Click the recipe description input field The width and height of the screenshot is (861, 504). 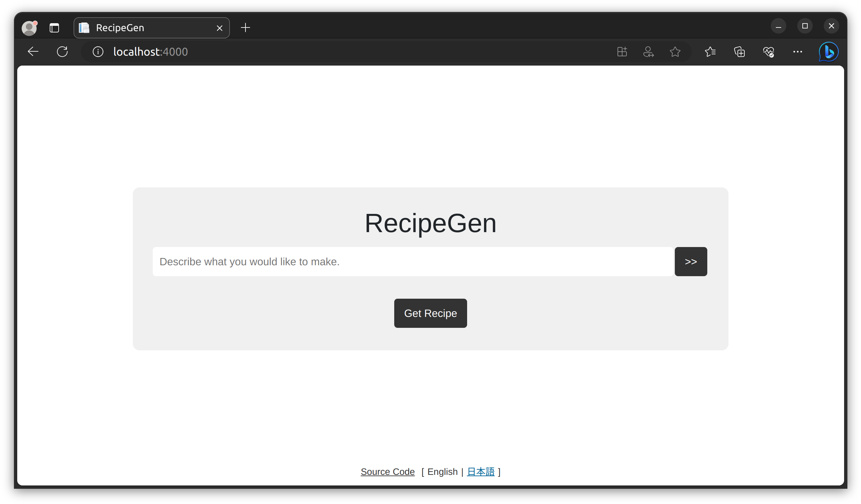412,262
